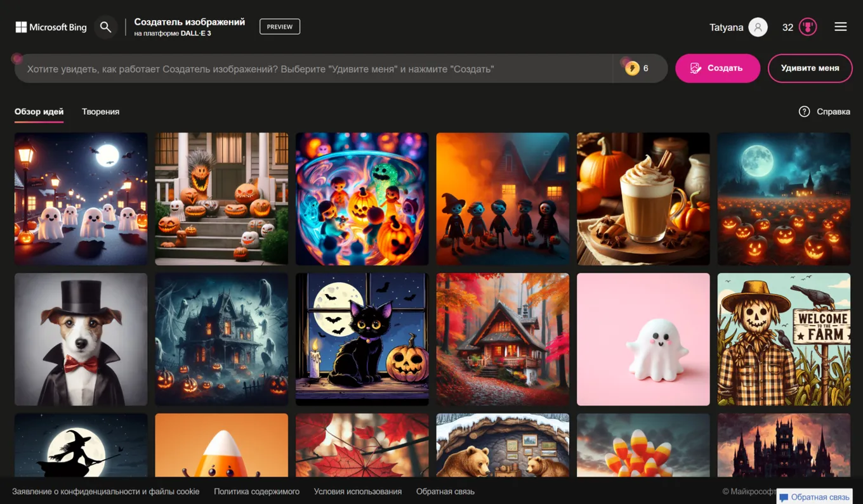
Task: Open the haunted house thumbnail
Action: (221, 339)
